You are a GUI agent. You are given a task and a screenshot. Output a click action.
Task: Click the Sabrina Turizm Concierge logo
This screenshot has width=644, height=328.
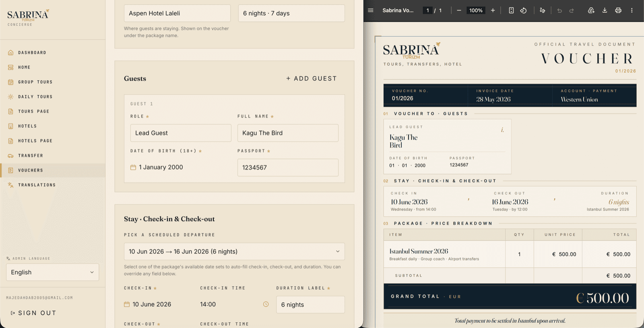pos(28,18)
